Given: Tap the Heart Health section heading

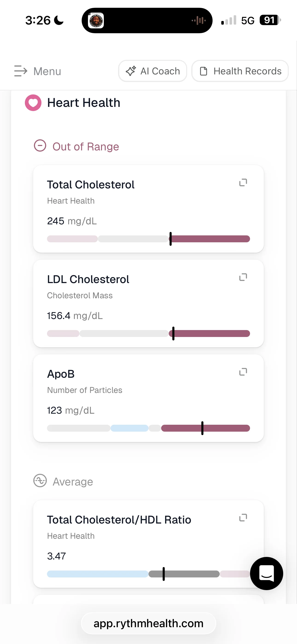Looking at the screenshot, I should click(x=84, y=103).
